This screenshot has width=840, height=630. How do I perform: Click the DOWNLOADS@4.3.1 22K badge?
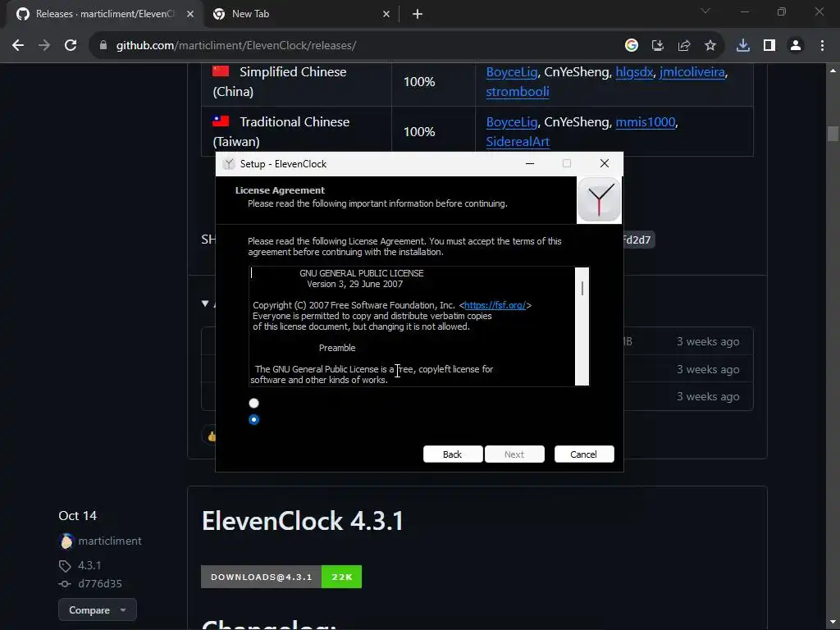(x=281, y=577)
